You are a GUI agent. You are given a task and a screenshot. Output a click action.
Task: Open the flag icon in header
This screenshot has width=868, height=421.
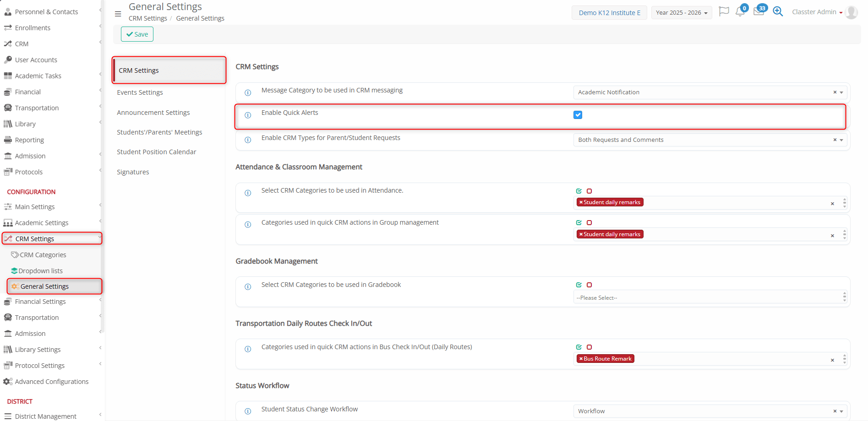point(724,11)
